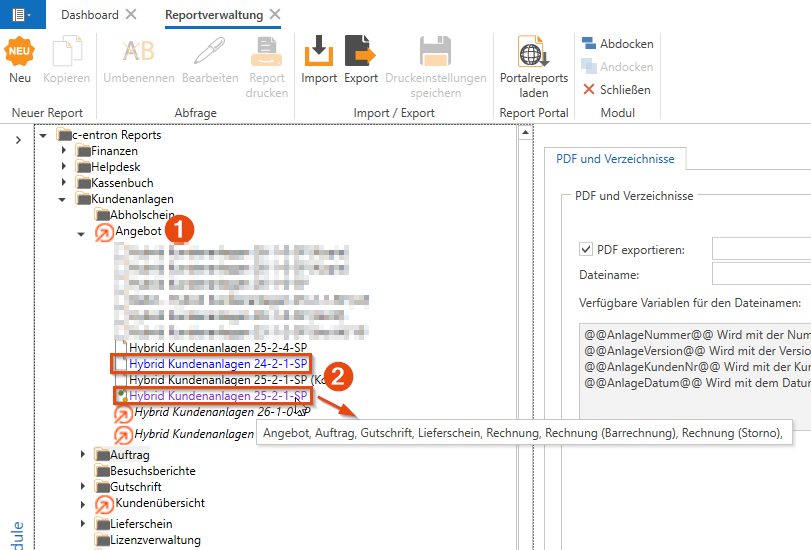Viewport: 811px width, 550px height.
Task: Expand the collapsed left side panel chevron
Action: pyautogui.click(x=18, y=140)
